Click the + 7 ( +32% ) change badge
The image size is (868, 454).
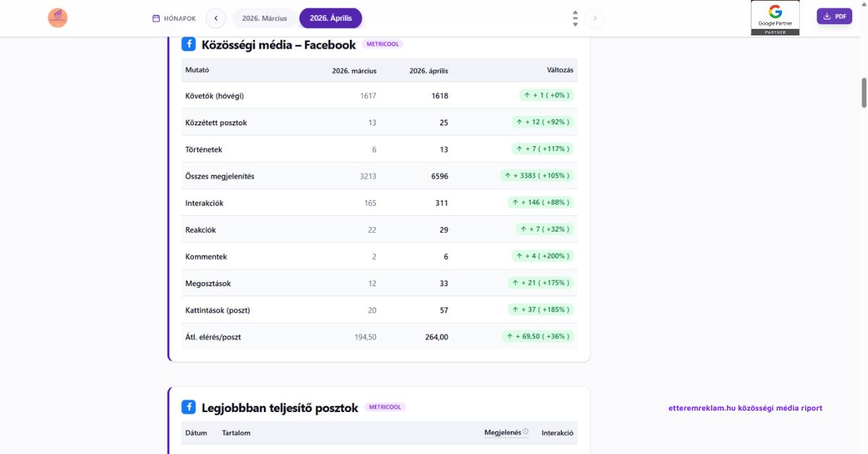coord(545,229)
